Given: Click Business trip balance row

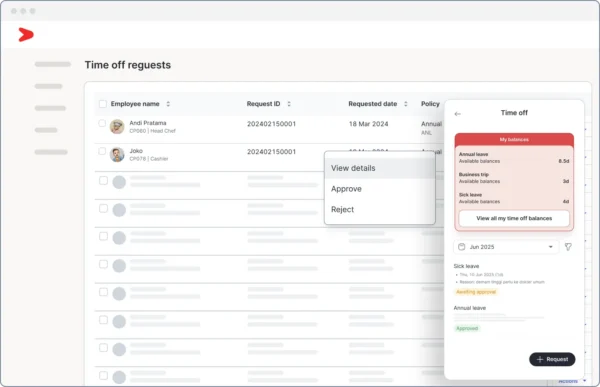Looking at the screenshot, I should click(514, 178).
